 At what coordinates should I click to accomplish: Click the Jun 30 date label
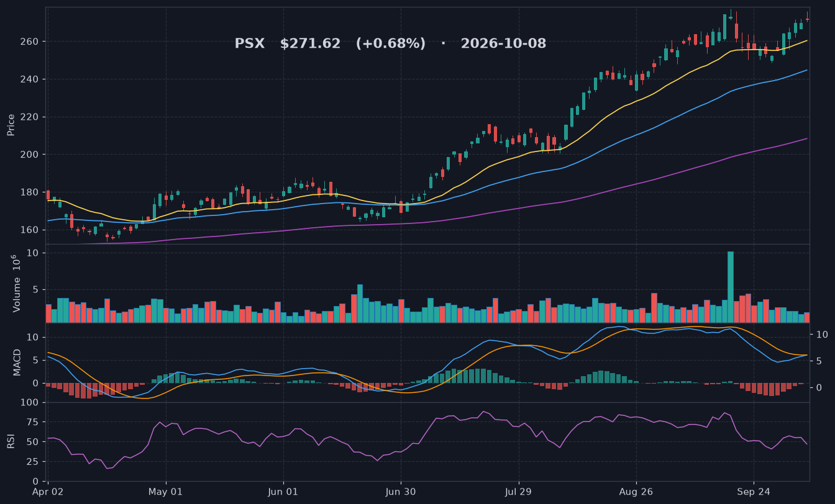coord(401,492)
